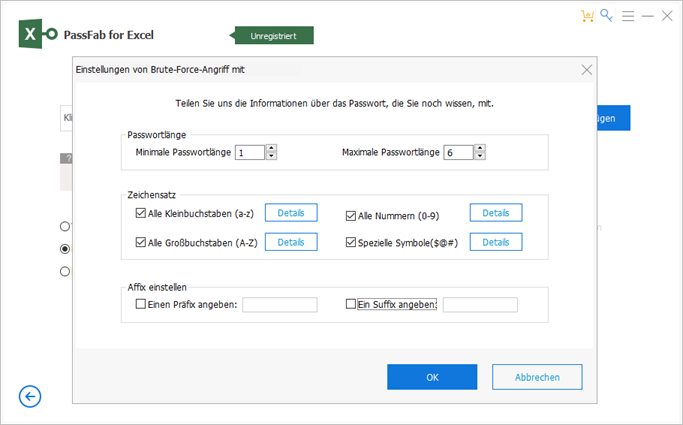
Task: Open the hamburger menu in title bar
Action: point(628,16)
